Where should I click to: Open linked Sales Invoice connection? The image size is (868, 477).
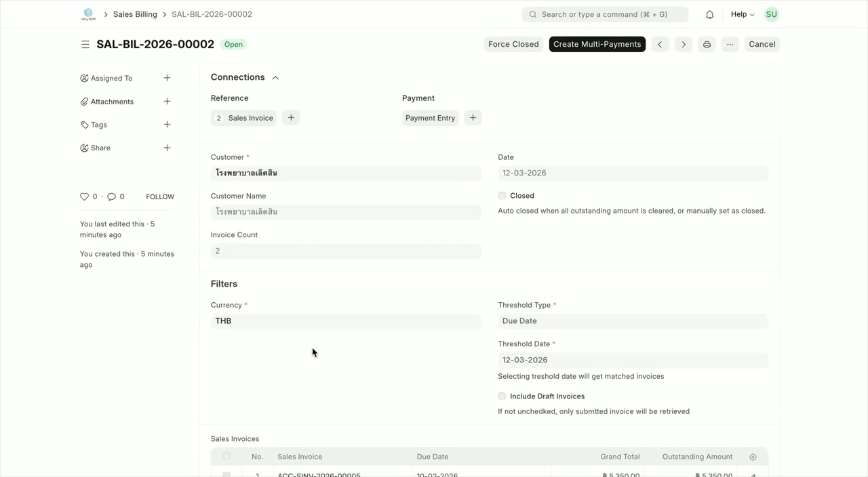click(250, 118)
